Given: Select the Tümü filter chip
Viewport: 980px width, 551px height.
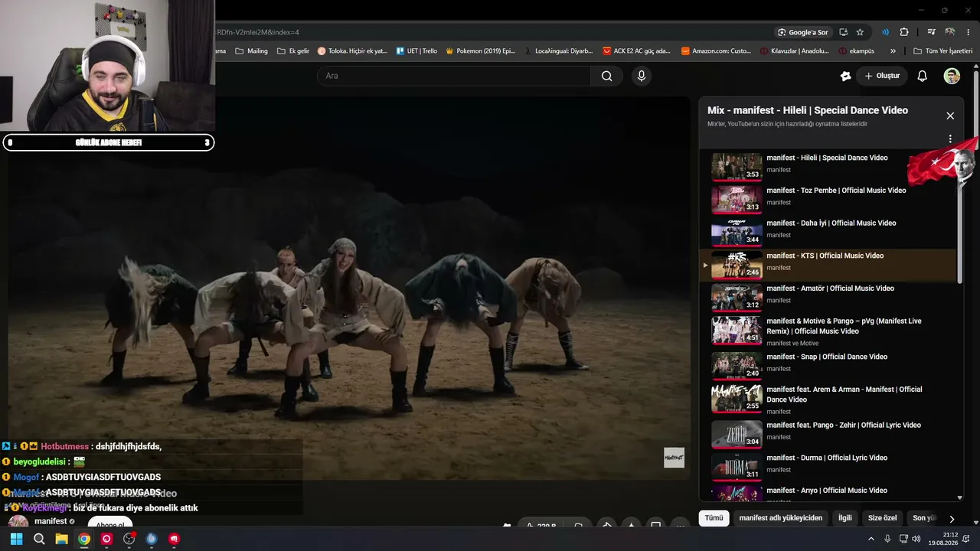Looking at the screenshot, I should [714, 518].
